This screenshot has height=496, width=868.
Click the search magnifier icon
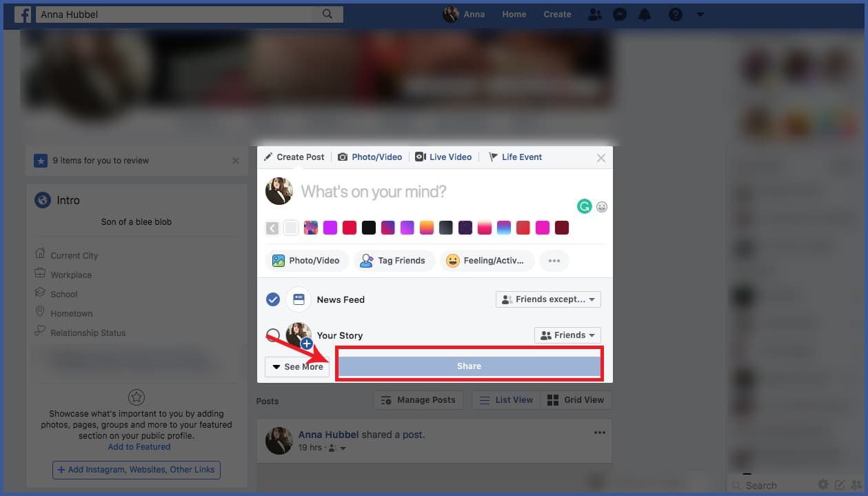(327, 14)
